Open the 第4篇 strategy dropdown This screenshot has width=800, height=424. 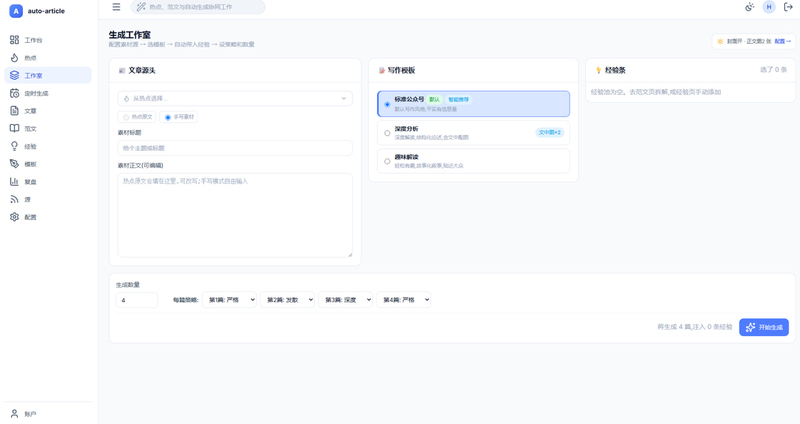(x=404, y=300)
